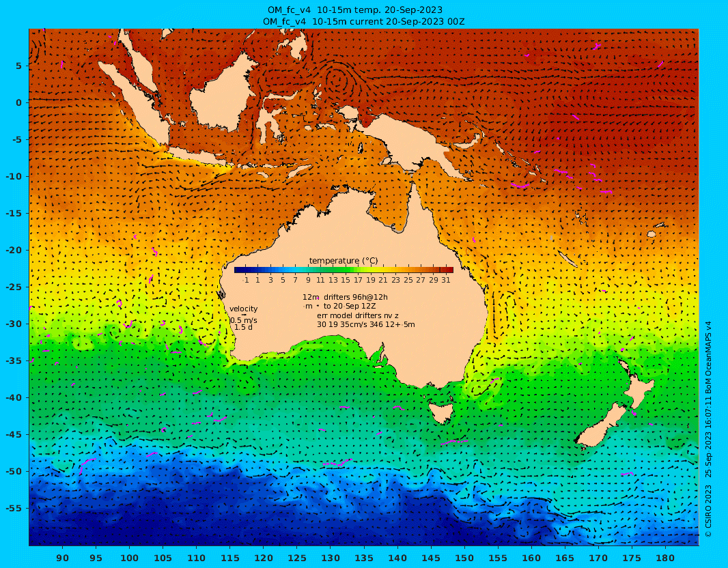Click the '30 19 35cm/s 346 12+ 5m' line
Image resolution: width=728 pixels, height=568 pixels.
pos(366,324)
